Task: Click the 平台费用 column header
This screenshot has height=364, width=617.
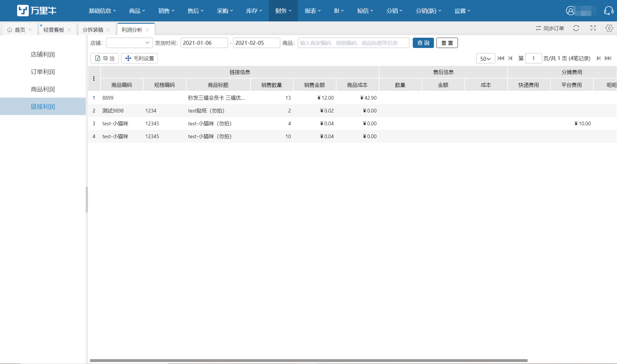Action: coord(572,85)
